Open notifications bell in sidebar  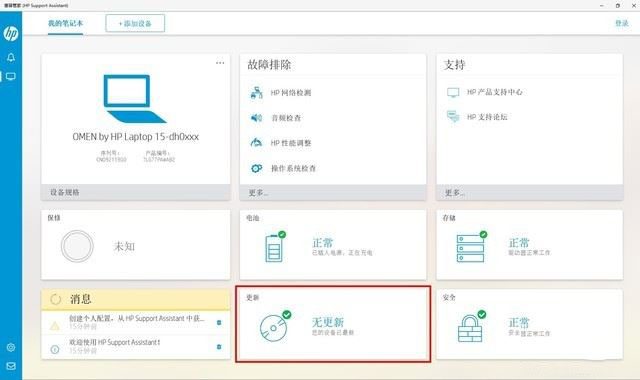[x=11, y=58]
